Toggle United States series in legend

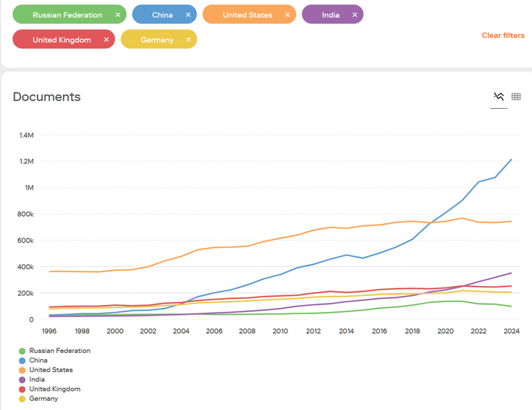point(51,370)
